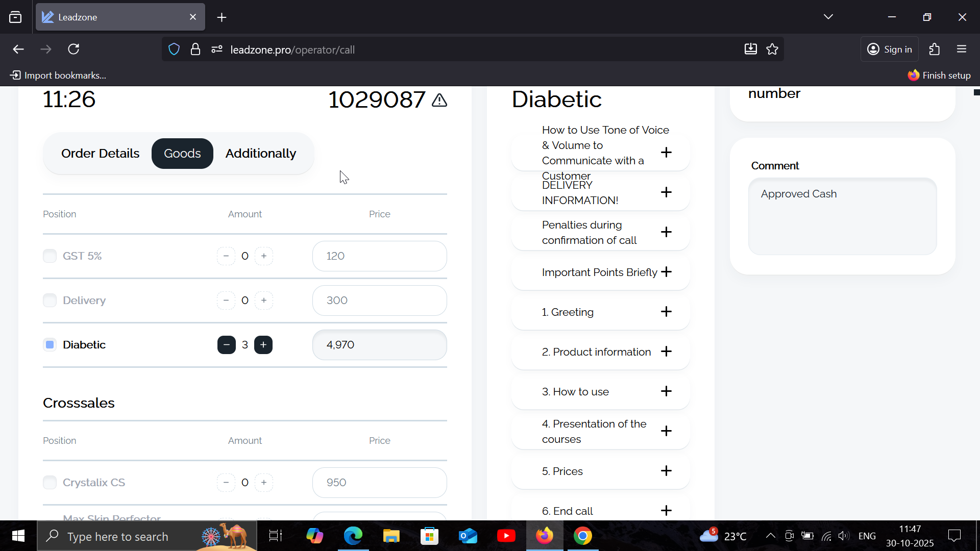Expand the 5. Prices section
Viewport: 980px width, 551px height.
click(666, 471)
